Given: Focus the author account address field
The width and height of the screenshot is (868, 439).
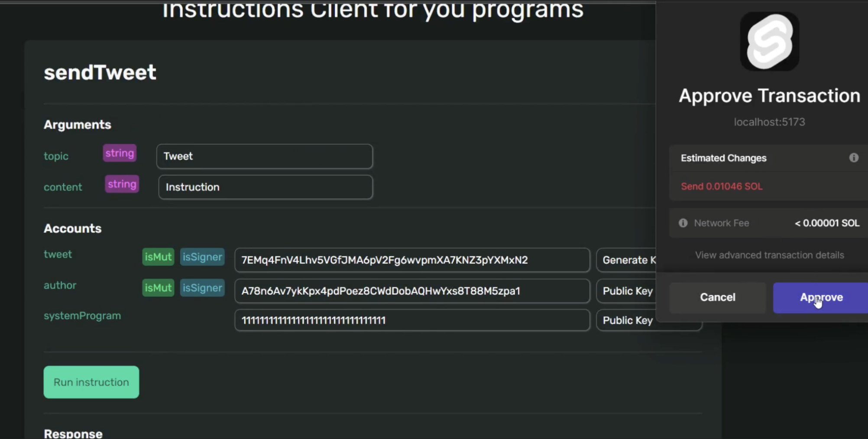Looking at the screenshot, I should point(412,291).
